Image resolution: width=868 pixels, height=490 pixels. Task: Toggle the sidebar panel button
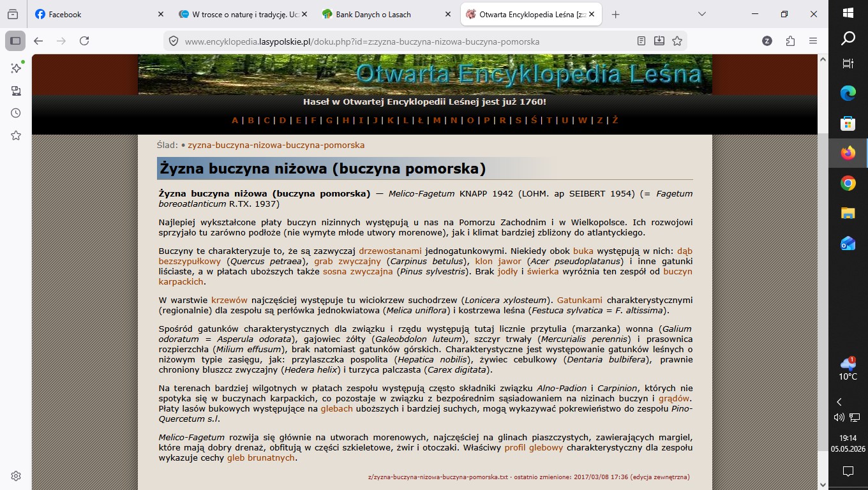click(x=15, y=41)
